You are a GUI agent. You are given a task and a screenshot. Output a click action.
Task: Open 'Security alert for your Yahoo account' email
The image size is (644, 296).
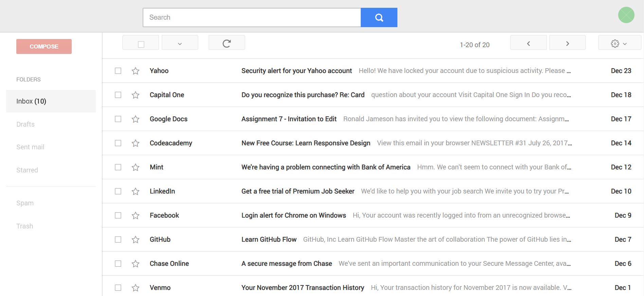297,71
